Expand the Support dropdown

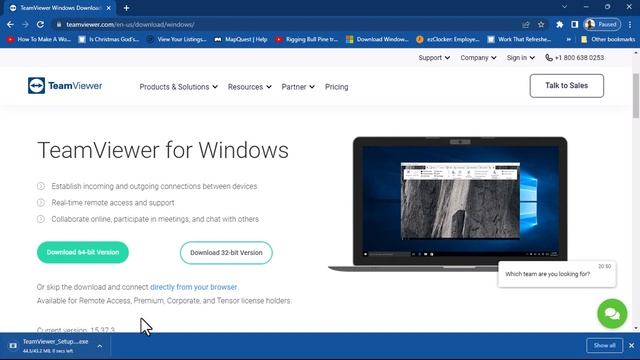pos(434,58)
